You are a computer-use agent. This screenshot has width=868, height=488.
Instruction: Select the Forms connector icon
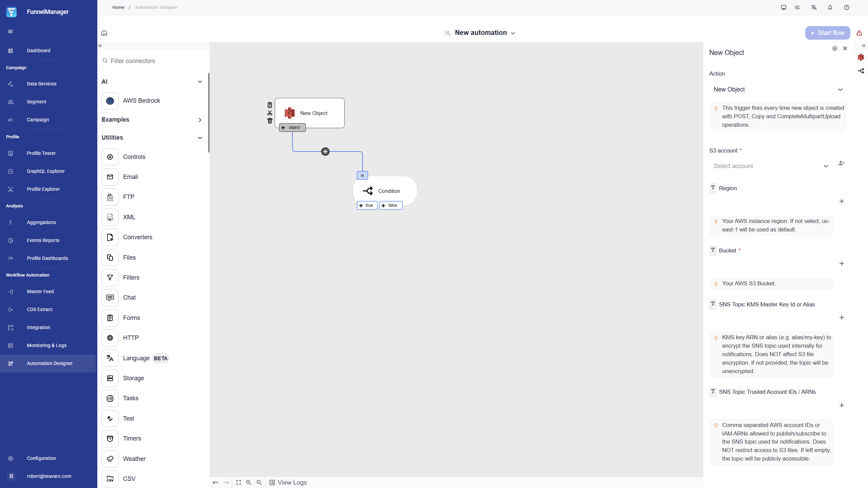click(110, 318)
